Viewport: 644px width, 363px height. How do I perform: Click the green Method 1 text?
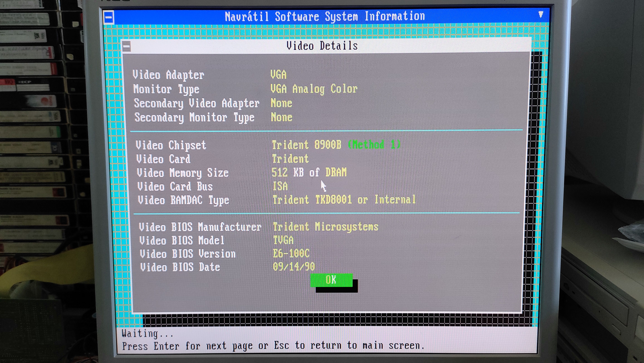[374, 144]
